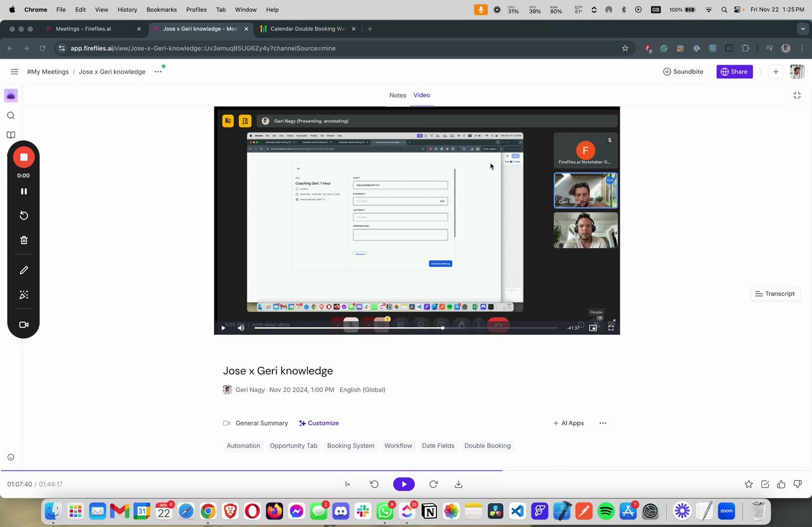Click the Booking System tag
This screenshot has width=812, height=527.
[x=351, y=446]
